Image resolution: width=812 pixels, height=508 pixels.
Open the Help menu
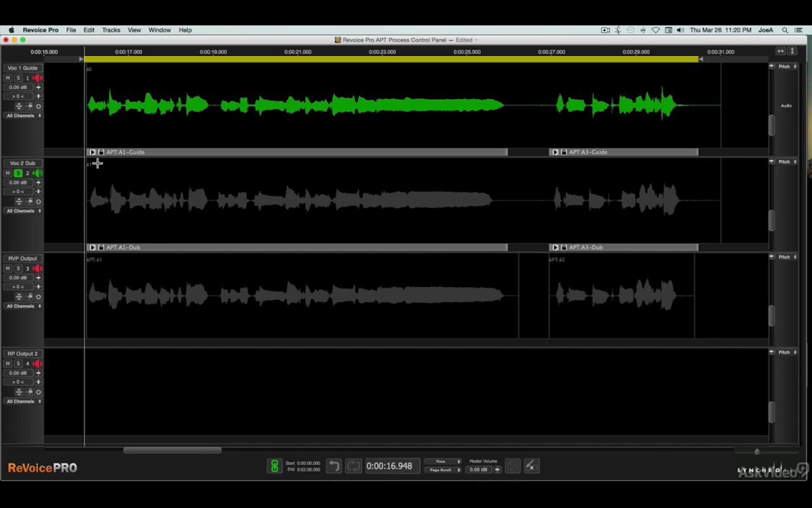pyautogui.click(x=185, y=30)
